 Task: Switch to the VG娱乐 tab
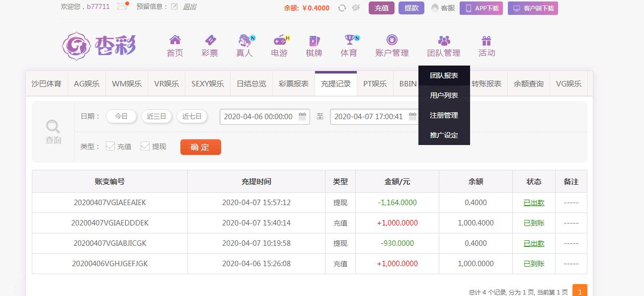pos(568,84)
